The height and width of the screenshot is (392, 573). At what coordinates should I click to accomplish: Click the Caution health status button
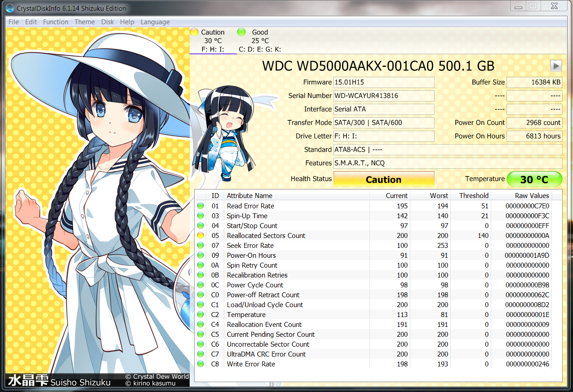tap(384, 179)
